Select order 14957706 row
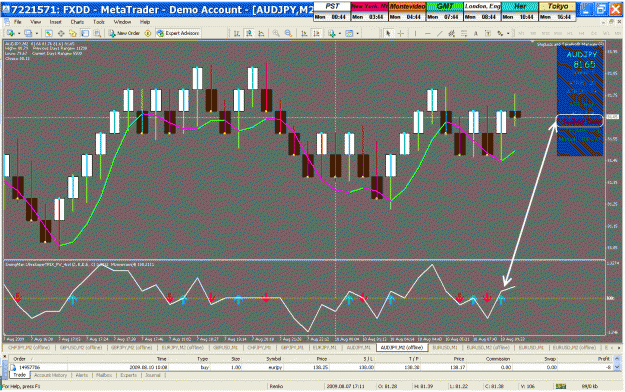 [x=311, y=367]
